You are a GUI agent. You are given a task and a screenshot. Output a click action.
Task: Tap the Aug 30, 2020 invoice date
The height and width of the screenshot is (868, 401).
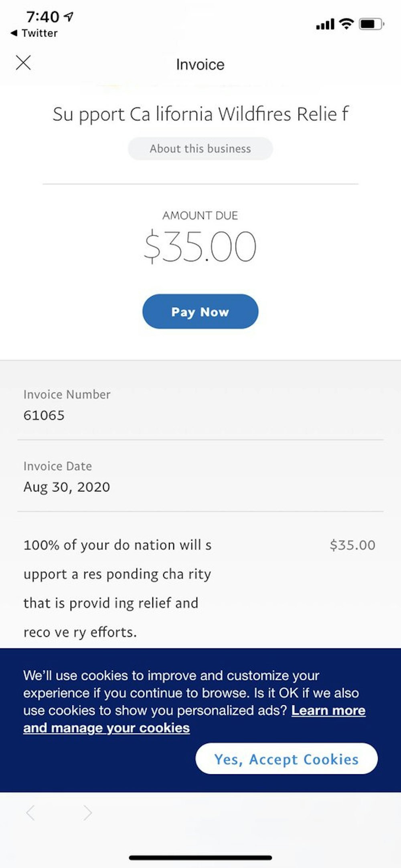pos(67,487)
